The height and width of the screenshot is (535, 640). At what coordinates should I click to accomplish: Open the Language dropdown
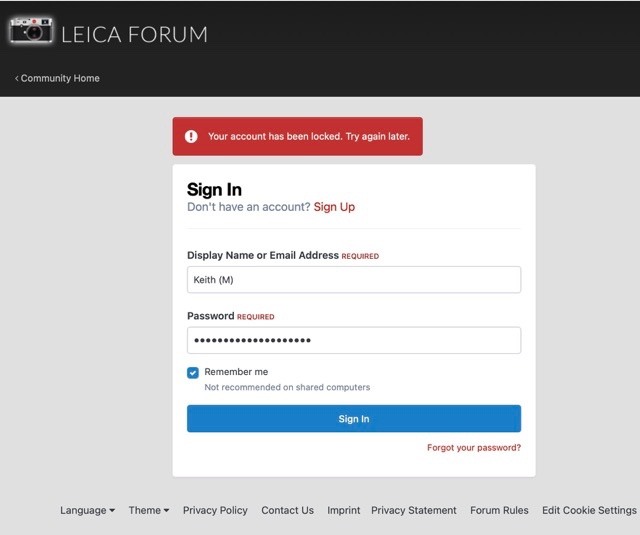click(x=87, y=510)
